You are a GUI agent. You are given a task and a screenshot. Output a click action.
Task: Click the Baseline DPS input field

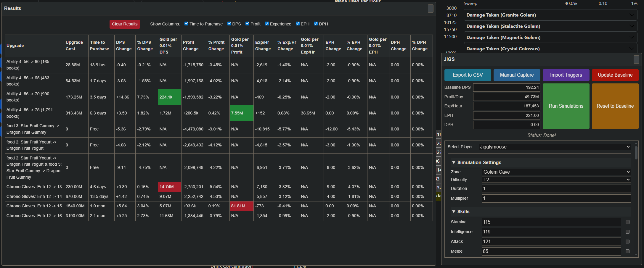coord(507,88)
